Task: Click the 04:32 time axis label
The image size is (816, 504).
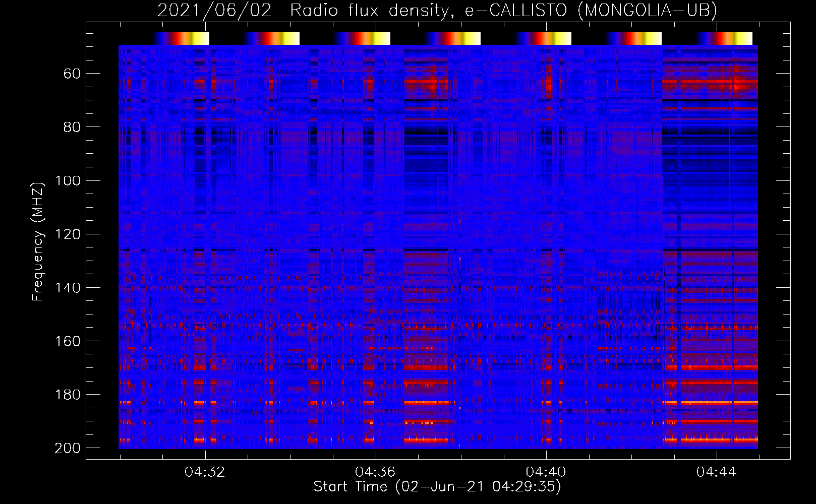Action: (205, 472)
